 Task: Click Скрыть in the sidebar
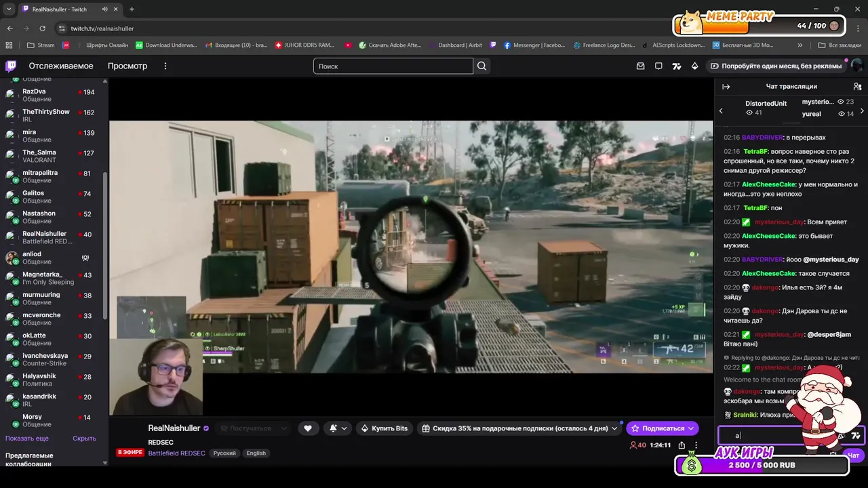point(84,439)
